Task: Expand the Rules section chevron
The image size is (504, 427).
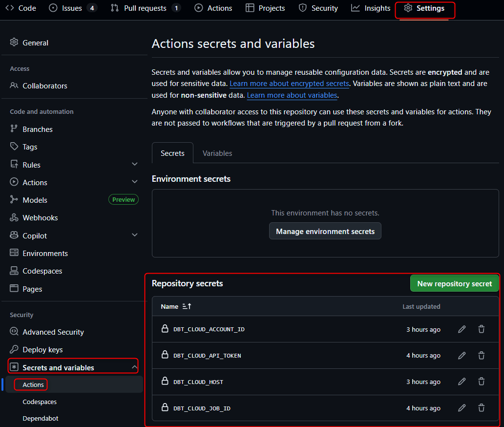Action: point(135,165)
